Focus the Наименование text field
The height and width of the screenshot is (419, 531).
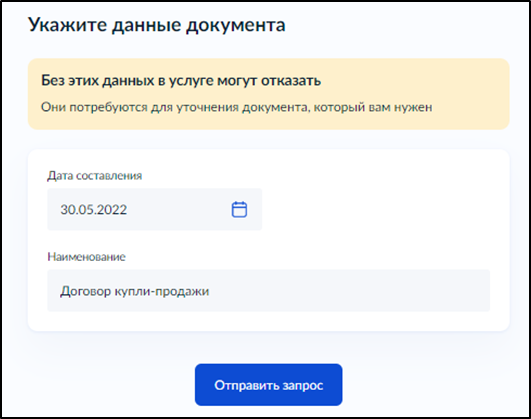point(269,291)
